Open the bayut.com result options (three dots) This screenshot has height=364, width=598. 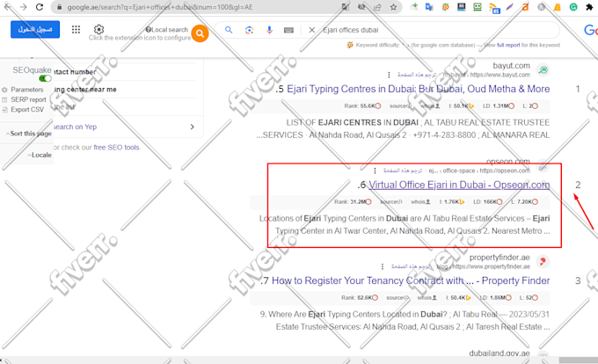pyautogui.click(x=389, y=75)
